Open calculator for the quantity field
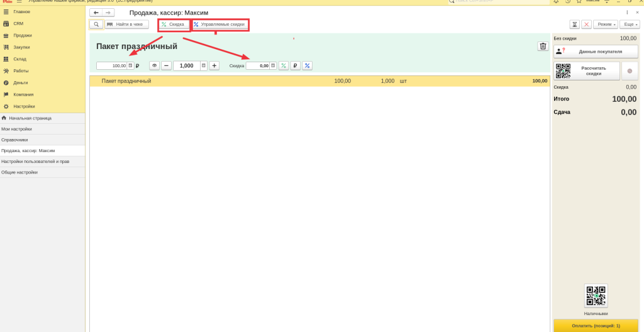644x332 pixels. tap(203, 66)
